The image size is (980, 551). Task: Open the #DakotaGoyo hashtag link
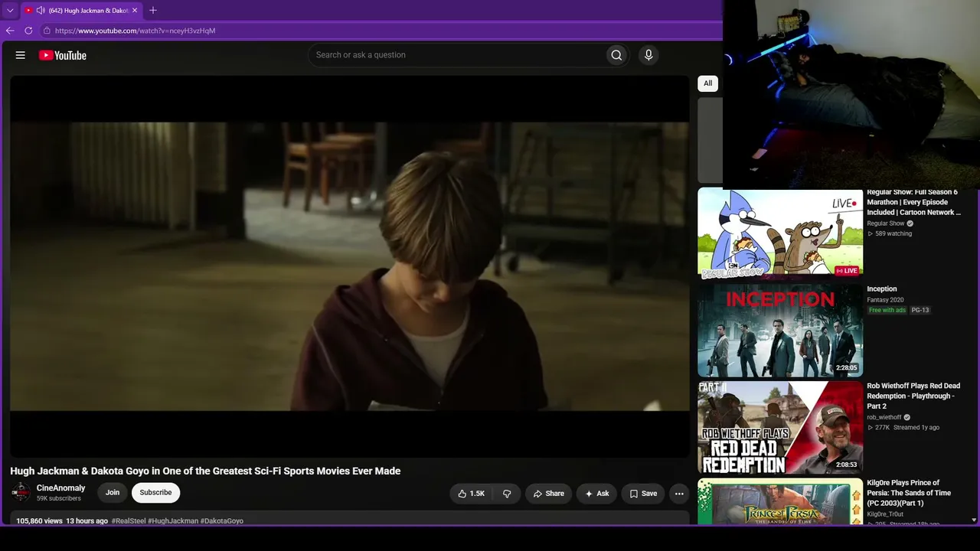222,521
